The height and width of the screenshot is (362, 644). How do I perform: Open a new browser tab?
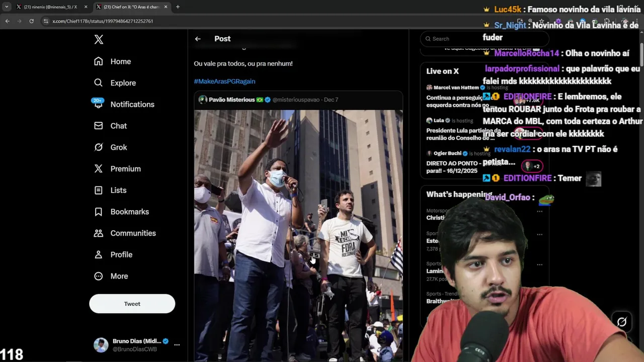click(x=178, y=7)
